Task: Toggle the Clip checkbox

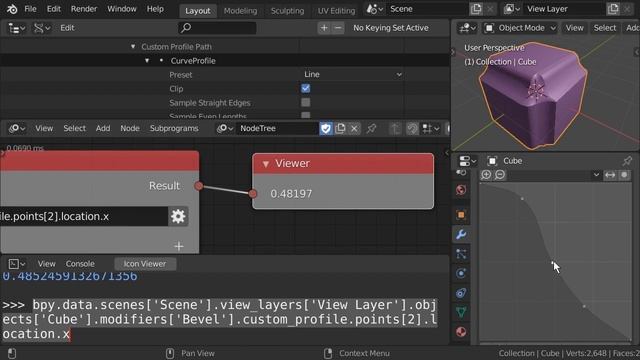Action: pos(305,89)
